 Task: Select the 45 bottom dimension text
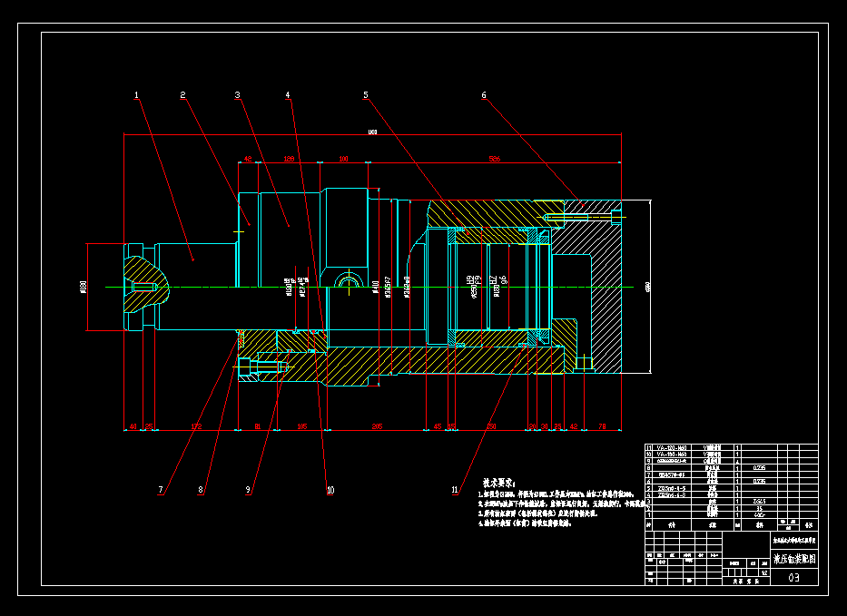coord(438,426)
